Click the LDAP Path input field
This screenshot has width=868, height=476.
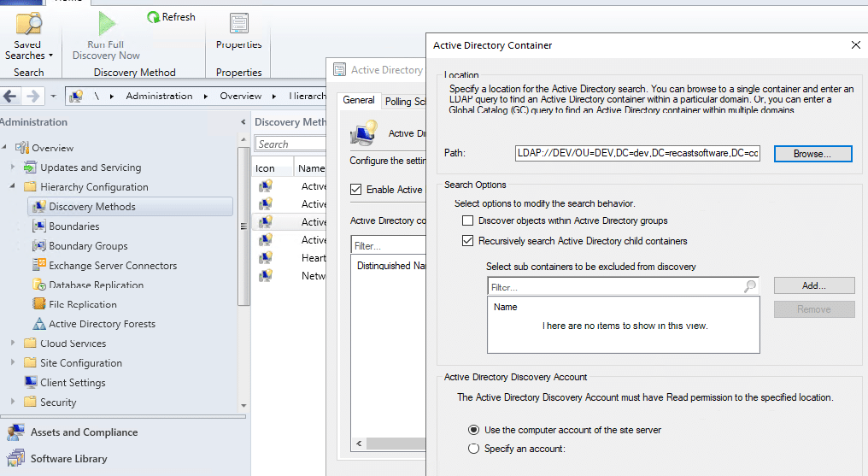(x=636, y=153)
